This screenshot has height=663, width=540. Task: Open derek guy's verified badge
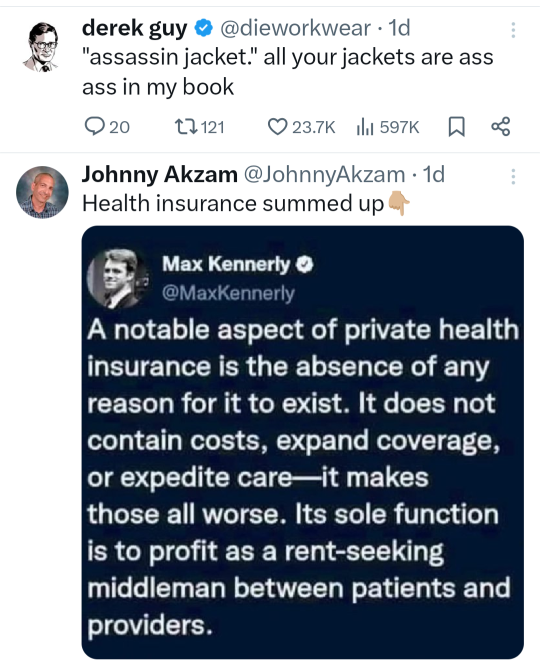[x=203, y=28]
